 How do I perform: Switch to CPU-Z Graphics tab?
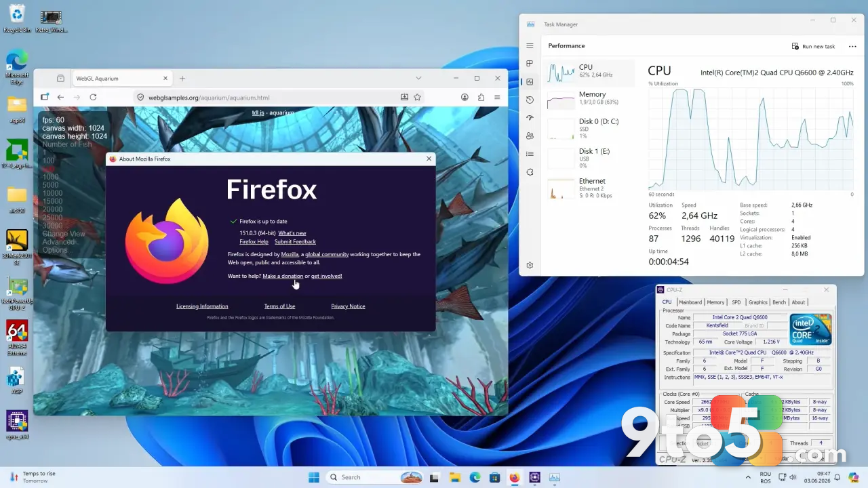tap(758, 302)
